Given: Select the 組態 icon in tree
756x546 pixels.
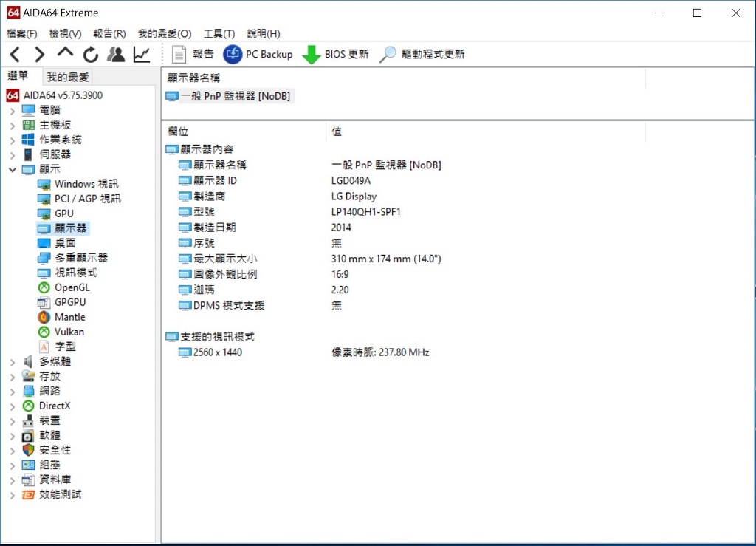Looking at the screenshot, I should point(29,465).
